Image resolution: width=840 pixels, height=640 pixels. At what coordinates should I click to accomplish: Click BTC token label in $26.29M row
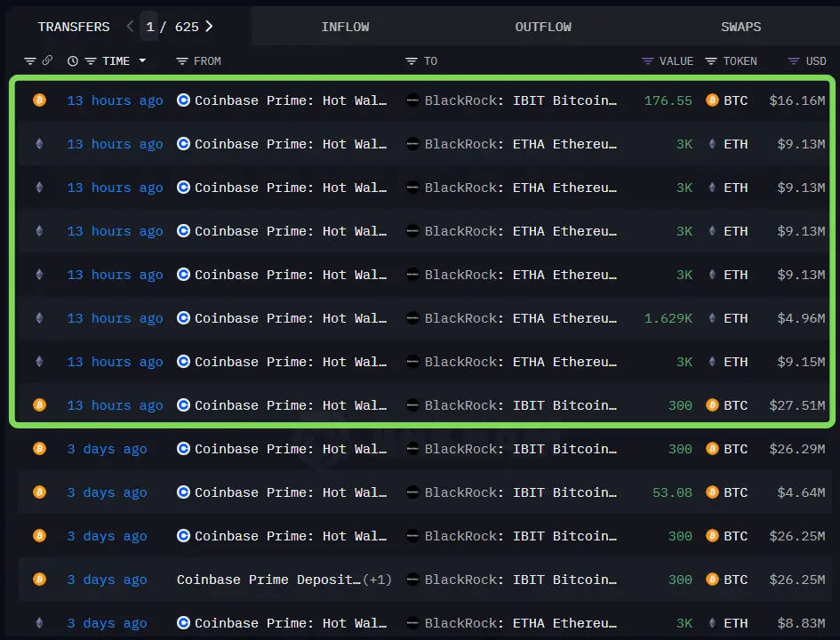(x=735, y=449)
